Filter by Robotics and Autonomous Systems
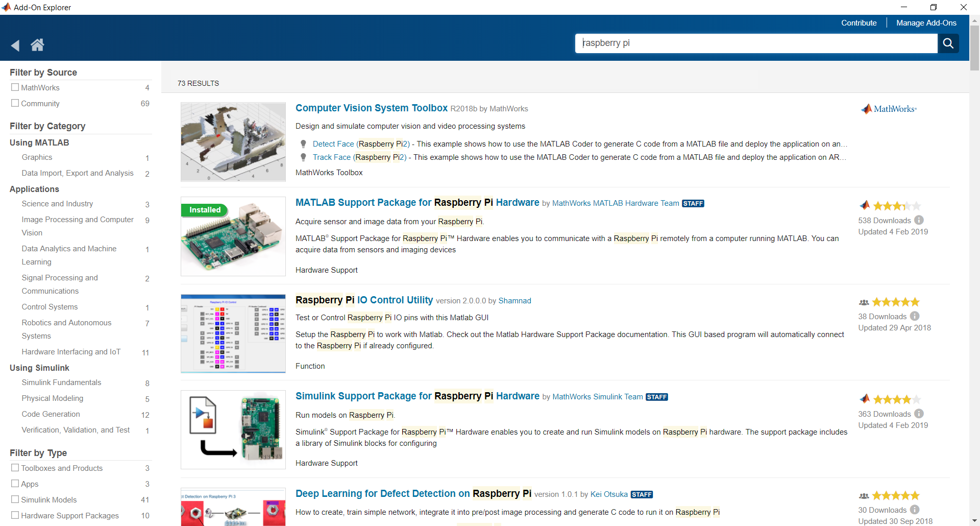The height and width of the screenshot is (526, 980). click(66, 329)
